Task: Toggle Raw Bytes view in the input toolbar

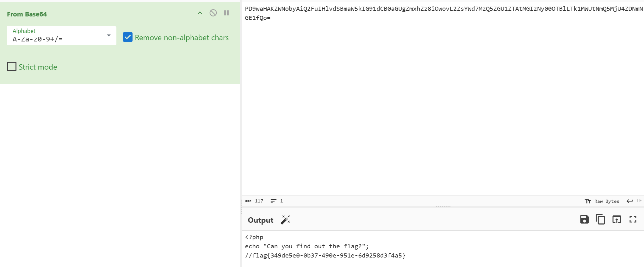Action: 602,201
